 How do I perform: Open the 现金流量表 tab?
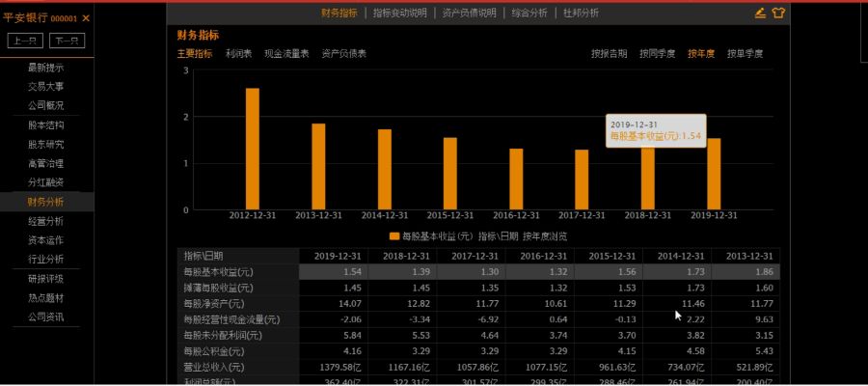tap(286, 54)
